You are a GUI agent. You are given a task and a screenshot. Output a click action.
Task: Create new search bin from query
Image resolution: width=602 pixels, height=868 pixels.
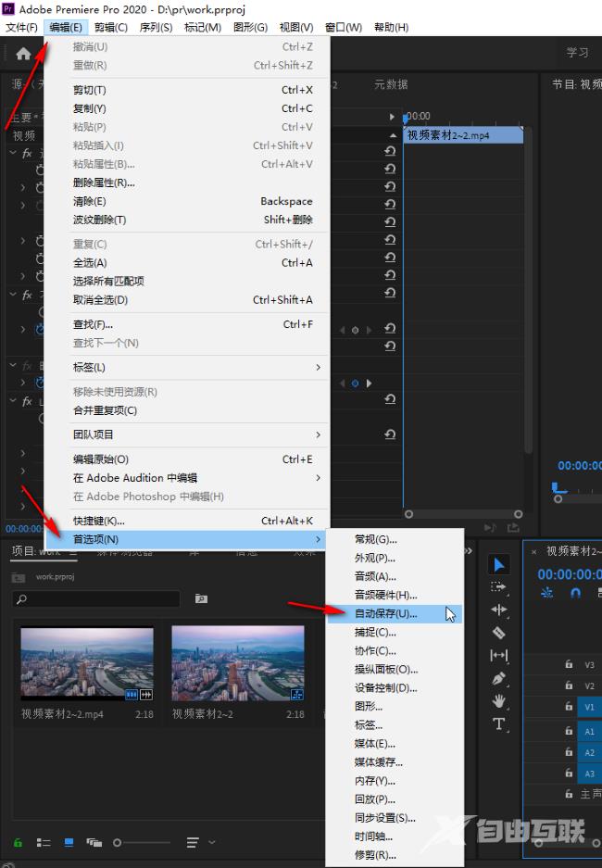pos(201,598)
